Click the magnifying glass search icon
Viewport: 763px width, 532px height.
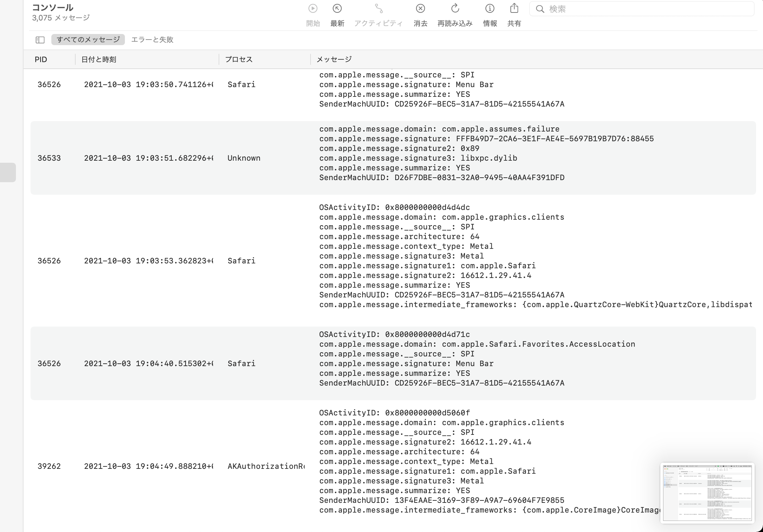click(540, 9)
